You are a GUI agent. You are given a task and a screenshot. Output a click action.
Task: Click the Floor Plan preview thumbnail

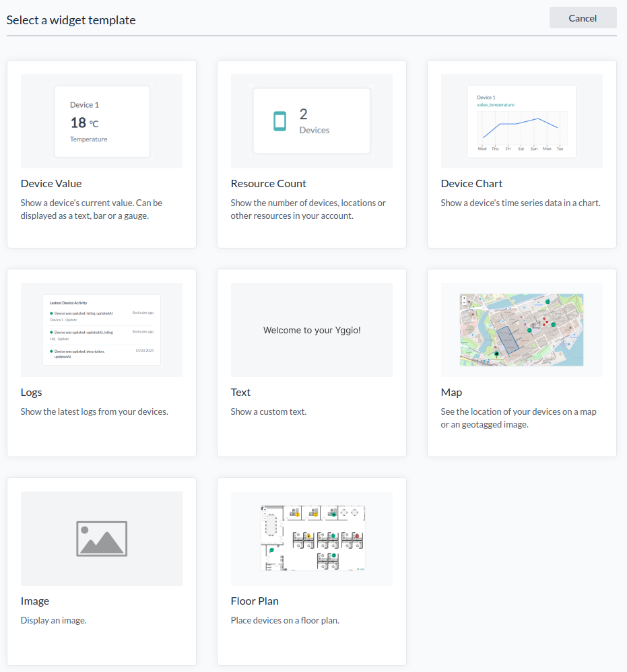click(312, 537)
